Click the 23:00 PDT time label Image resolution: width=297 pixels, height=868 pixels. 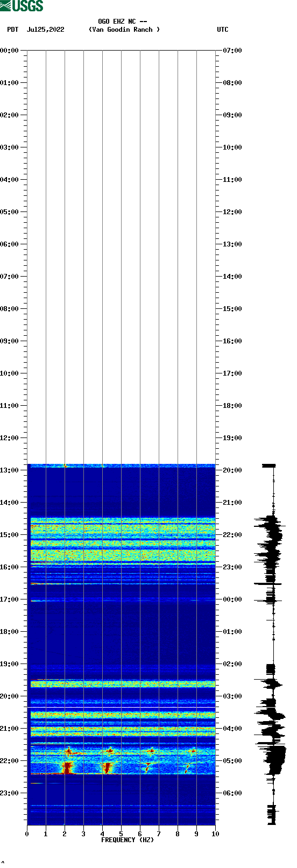(x=10, y=793)
